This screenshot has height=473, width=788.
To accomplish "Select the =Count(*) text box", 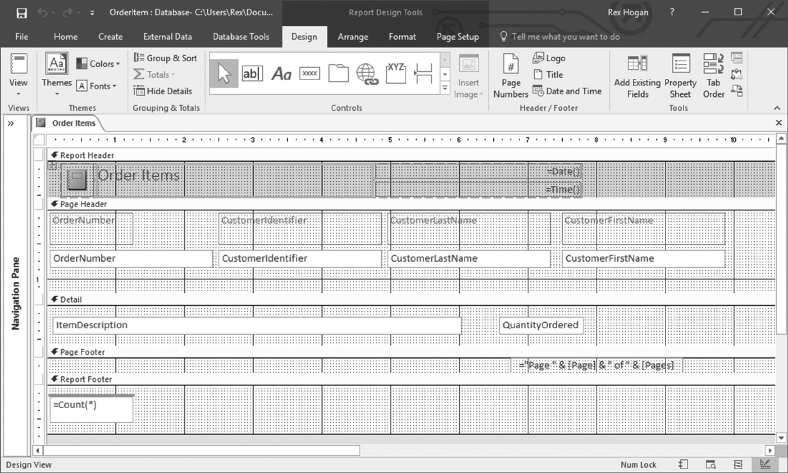I will coord(91,409).
